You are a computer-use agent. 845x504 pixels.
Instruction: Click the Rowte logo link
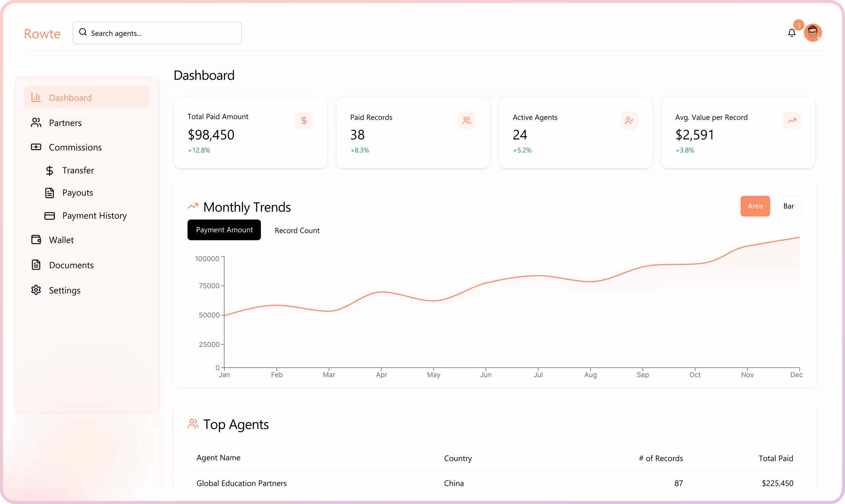tap(42, 34)
